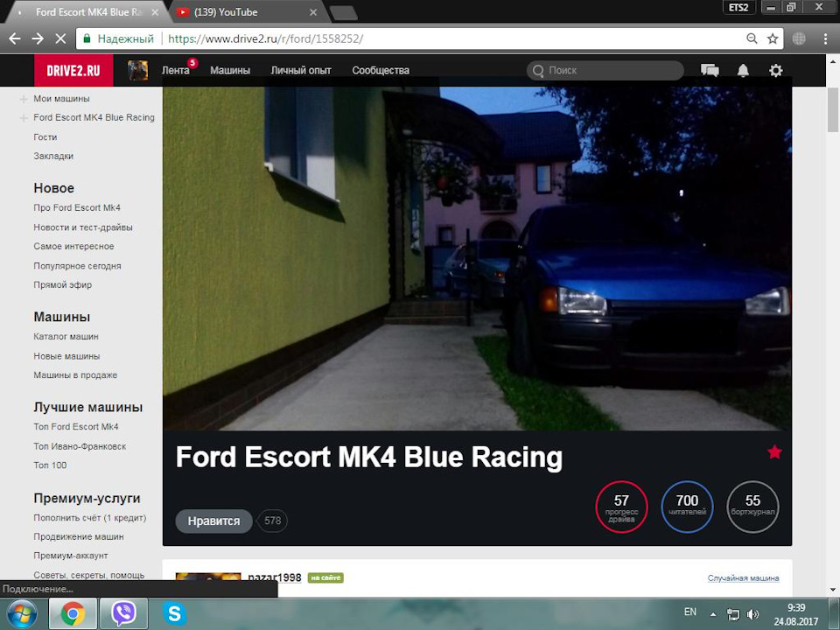Open Новости и тест-драйвы
The image size is (840, 630).
pos(83,227)
